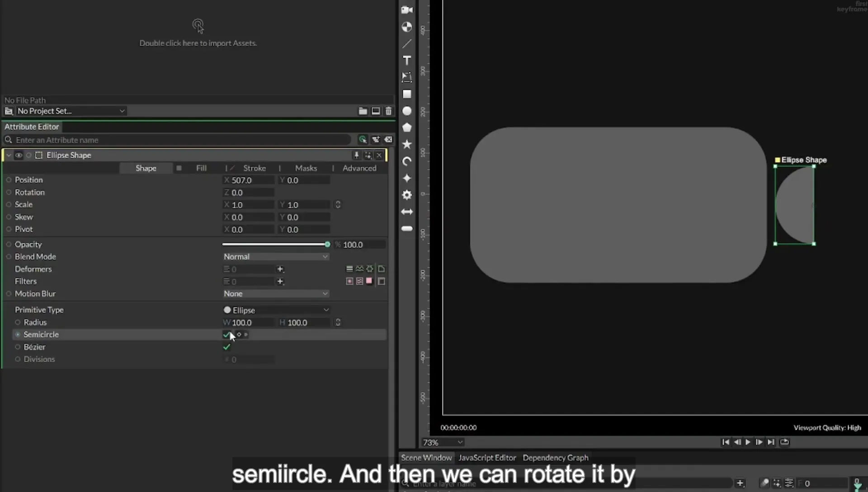Select the Polygon shape tool

point(407,128)
